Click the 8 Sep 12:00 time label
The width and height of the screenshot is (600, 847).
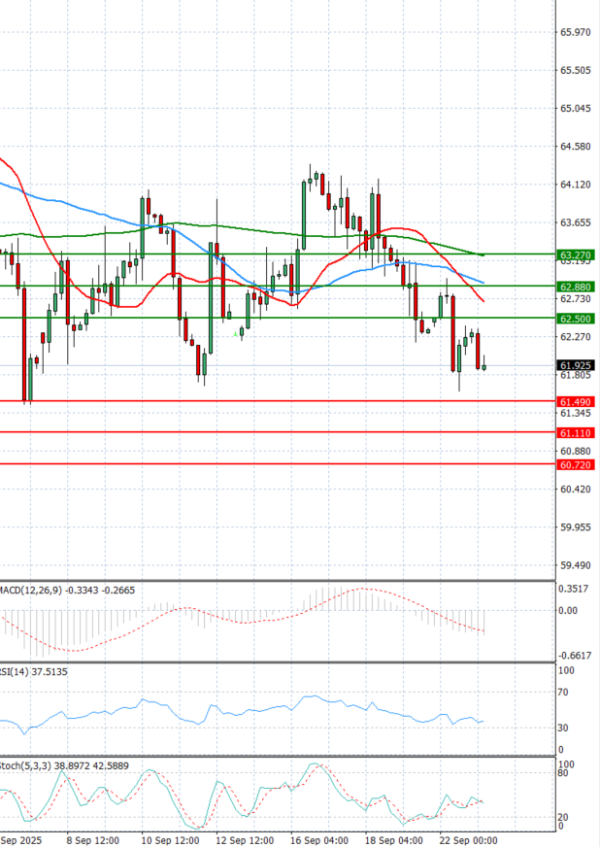tap(93, 841)
